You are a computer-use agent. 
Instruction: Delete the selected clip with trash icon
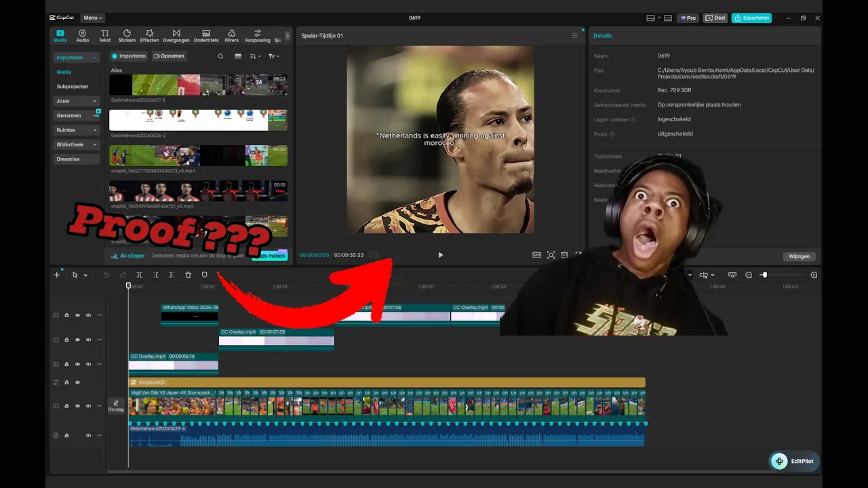coord(188,275)
